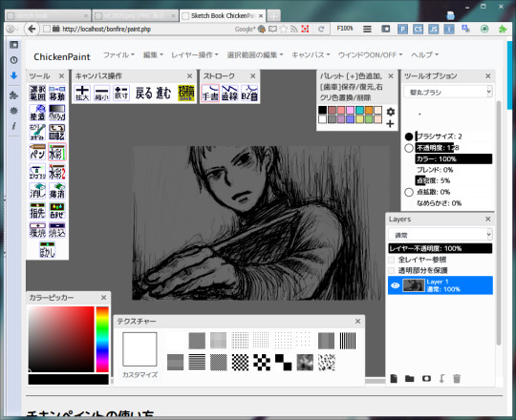Select the 水彩1 watercolor tool
Image resolution: width=516 pixels, height=420 pixels.
pos(57,152)
